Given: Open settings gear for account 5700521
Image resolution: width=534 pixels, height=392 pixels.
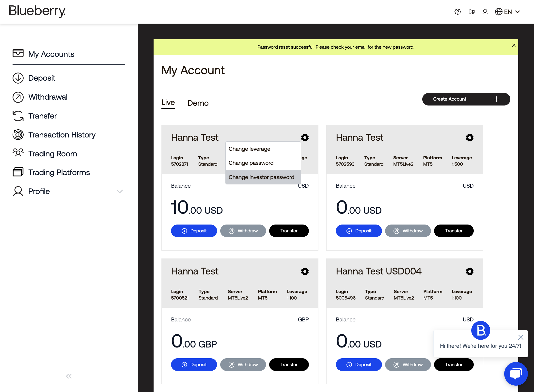Looking at the screenshot, I should 305,271.
